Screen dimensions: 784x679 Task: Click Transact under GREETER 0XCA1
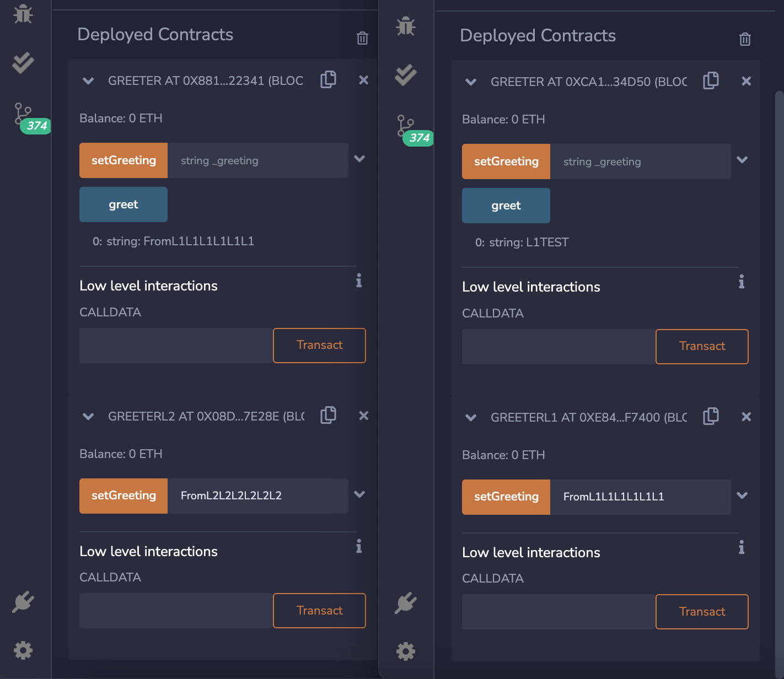(x=702, y=347)
